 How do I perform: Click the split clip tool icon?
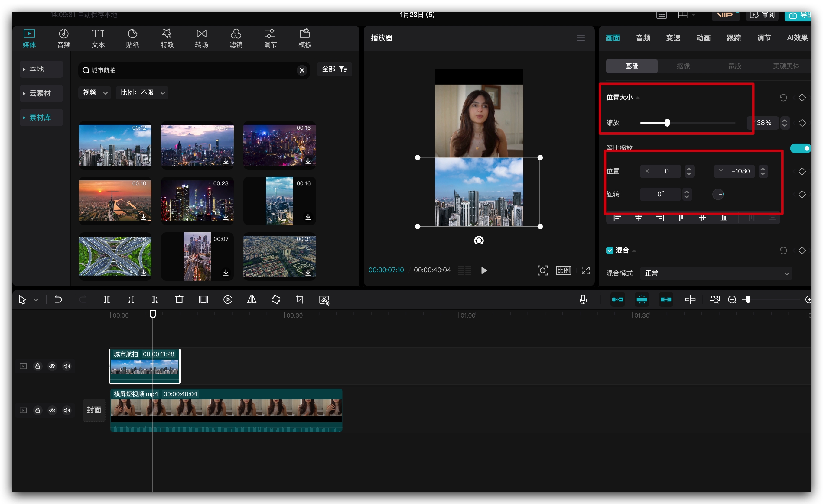(x=106, y=299)
